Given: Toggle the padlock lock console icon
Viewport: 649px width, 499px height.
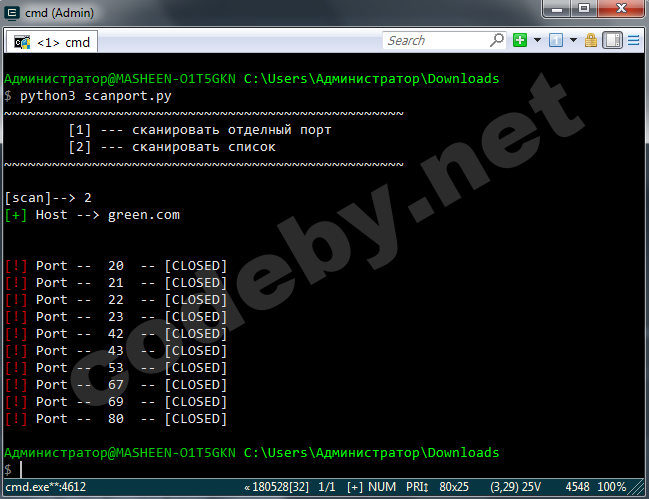Looking at the screenshot, I should [x=591, y=40].
